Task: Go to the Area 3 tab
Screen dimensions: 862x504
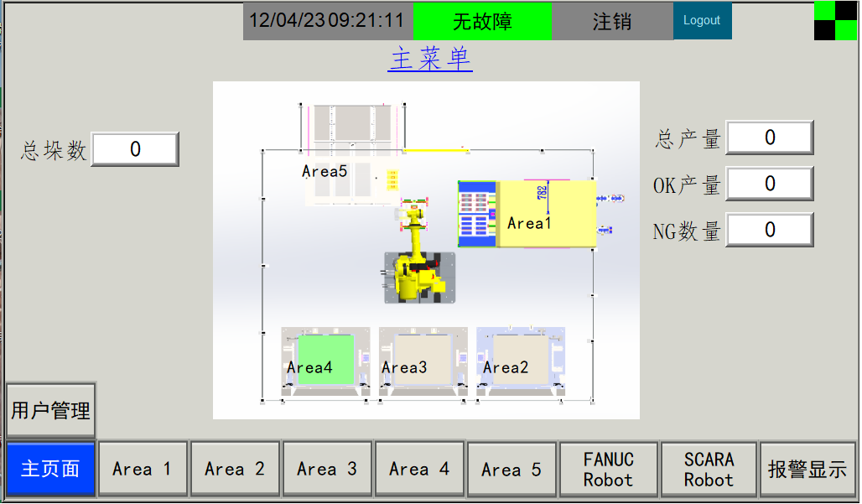Action: [x=327, y=470]
